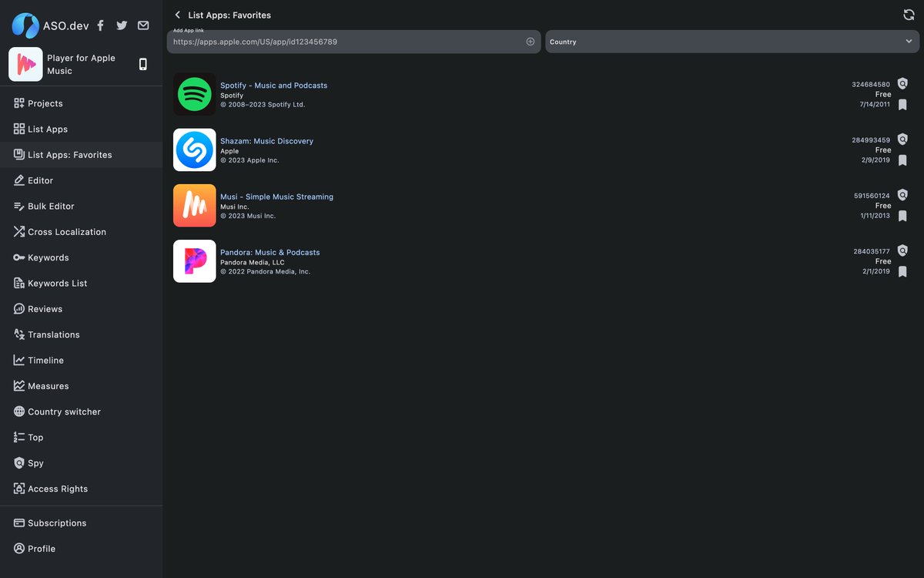Click date 7/14/2011 in Spotify row
Viewport: 924px width, 578px height.
[875, 104]
